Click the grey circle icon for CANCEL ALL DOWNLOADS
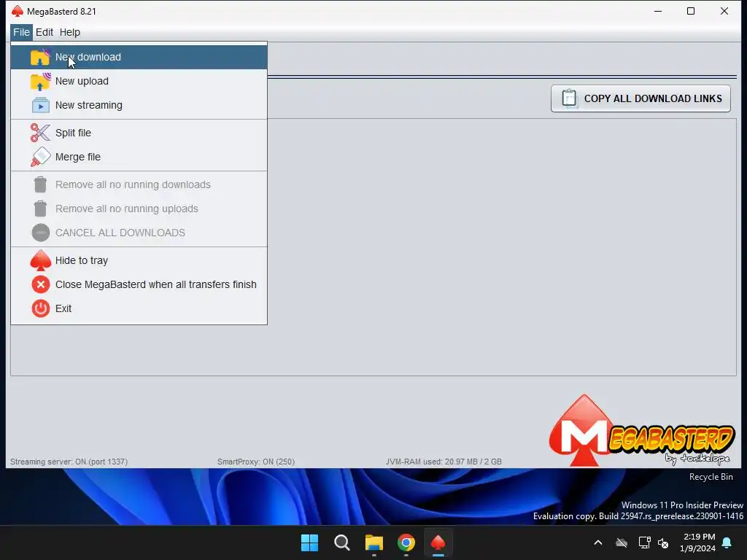Viewport: 747px width, 560px height. pyautogui.click(x=41, y=233)
